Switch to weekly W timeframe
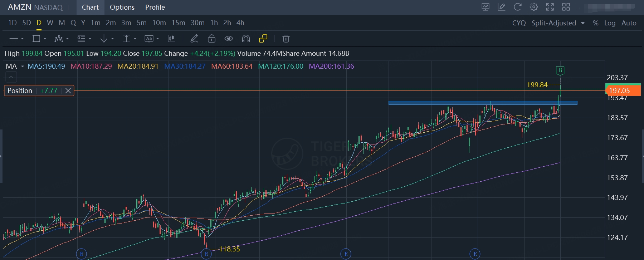Screen dimensions: 644x260 [50, 23]
